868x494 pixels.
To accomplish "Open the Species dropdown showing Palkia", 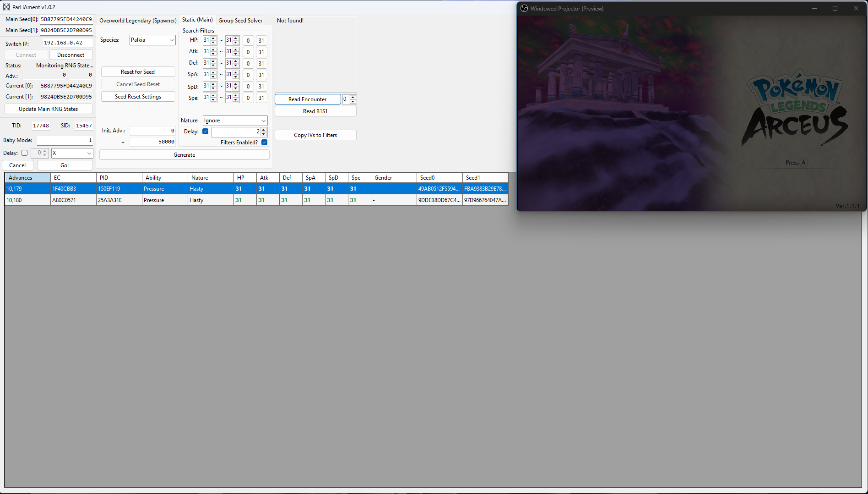I will point(152,40).
